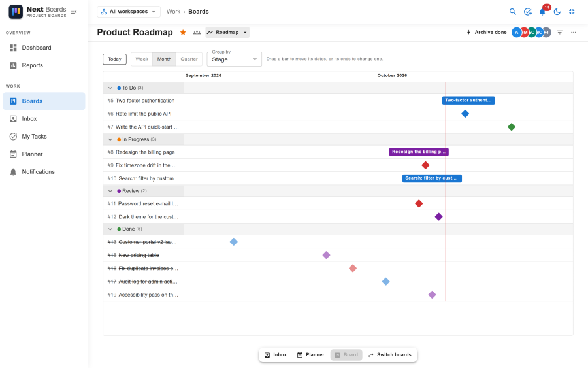The width and height of the screenshot is (588, 368).
Task: Collapse the sidebar menu icon
Action: pyautogui.click(x=74, y=12)
